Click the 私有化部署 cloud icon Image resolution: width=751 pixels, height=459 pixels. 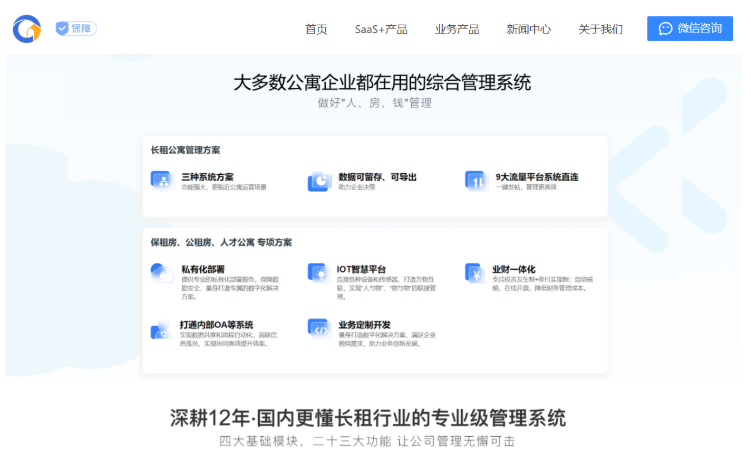tap(161, 272)
